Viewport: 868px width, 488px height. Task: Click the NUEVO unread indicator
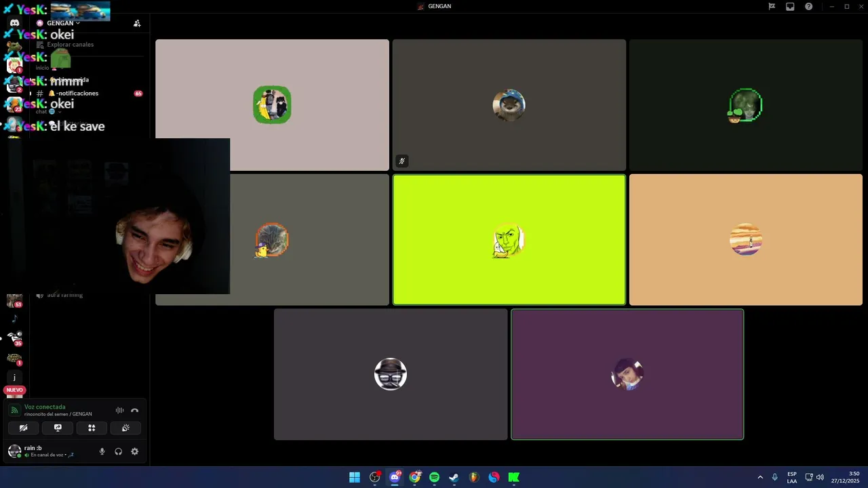(x=14, y=390)
